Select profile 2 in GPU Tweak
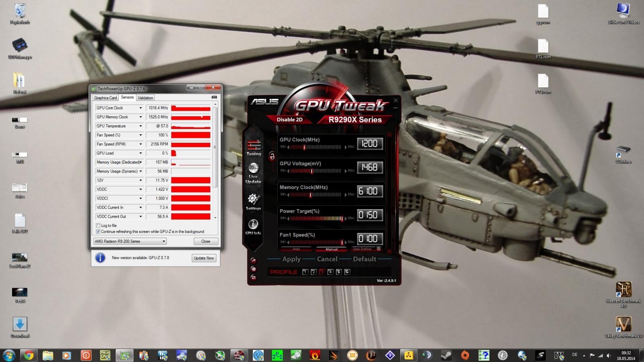The height and width of the screenshot is (362, 644). tap(313, 272)
